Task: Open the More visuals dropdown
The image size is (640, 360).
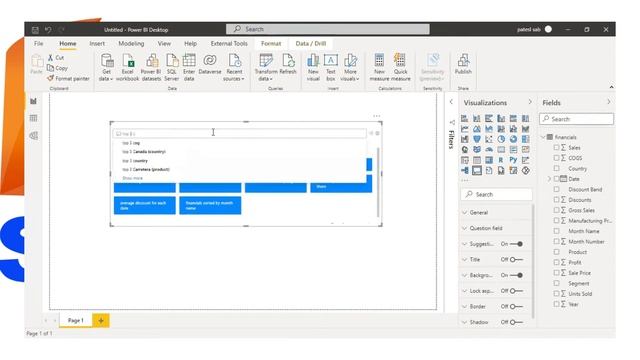Action: click(350, 67)
